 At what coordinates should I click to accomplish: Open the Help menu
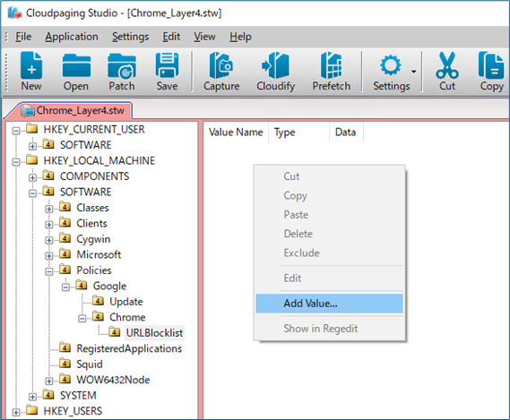click(240, 37)
